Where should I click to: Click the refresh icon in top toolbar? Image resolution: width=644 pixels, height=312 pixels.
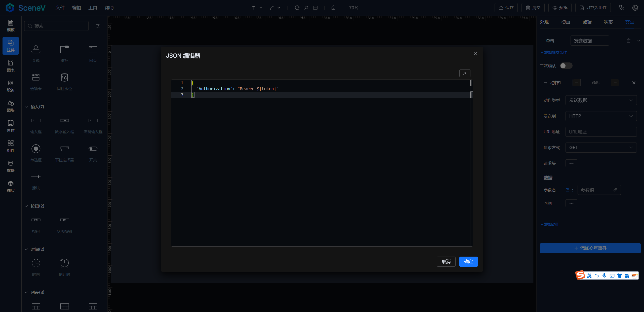[297, 8]
